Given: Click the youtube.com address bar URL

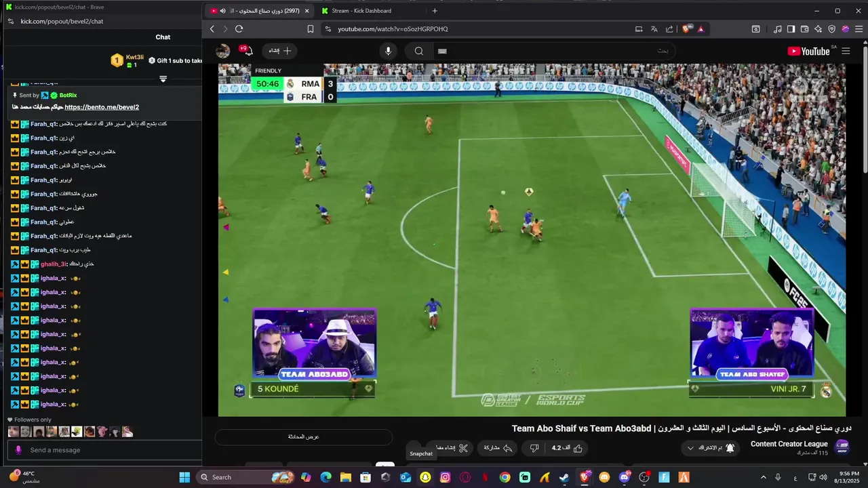Looking at the screenshot, I should pyautogui.click(x=393, y=29).
